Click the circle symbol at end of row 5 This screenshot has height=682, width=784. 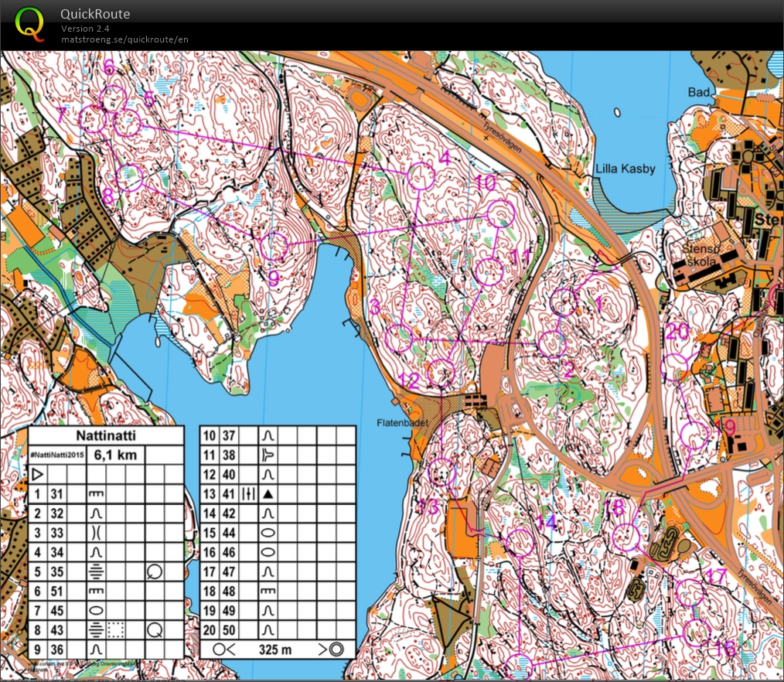pyautogui.click(x=155, y=571)
